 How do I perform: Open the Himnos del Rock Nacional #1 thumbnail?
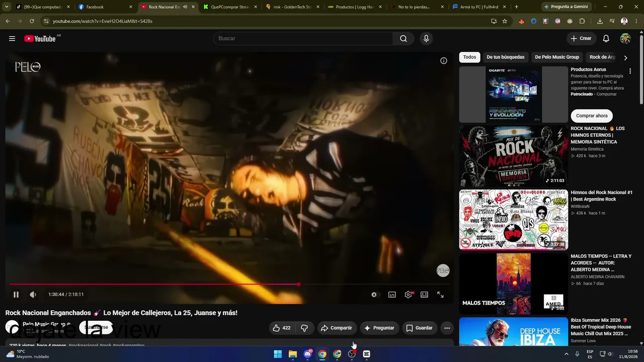tap(513, 220)
